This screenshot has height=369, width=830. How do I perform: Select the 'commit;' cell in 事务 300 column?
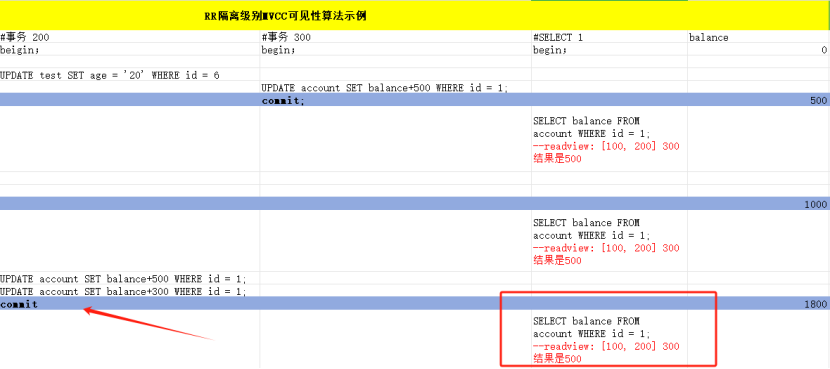[395, 101]
